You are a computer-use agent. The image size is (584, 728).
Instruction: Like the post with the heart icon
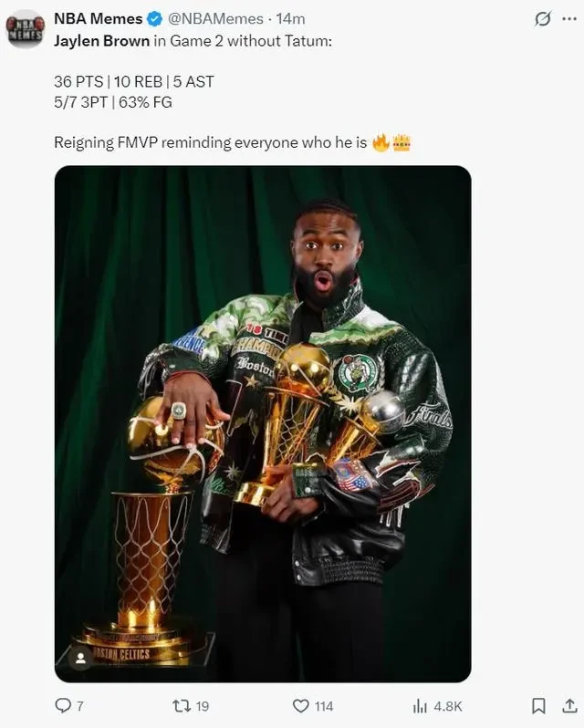click(x=301, y=706)
